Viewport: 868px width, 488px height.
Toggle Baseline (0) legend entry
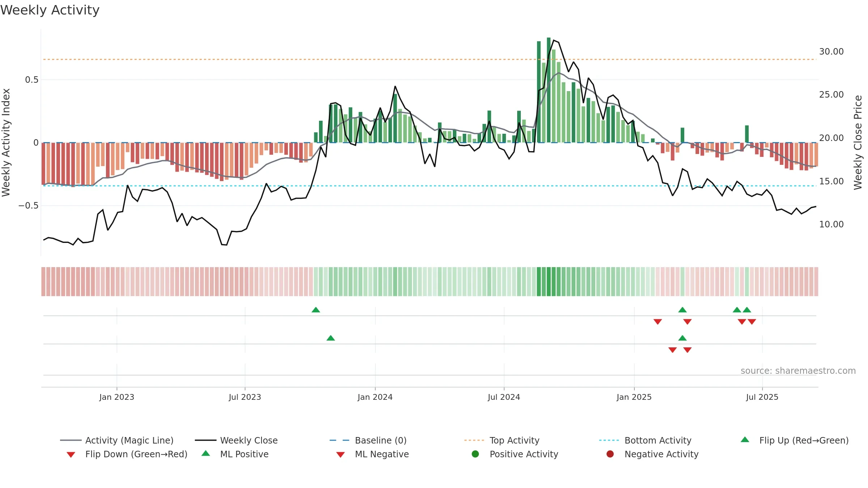pyautogui.click(x=368, y=440)
